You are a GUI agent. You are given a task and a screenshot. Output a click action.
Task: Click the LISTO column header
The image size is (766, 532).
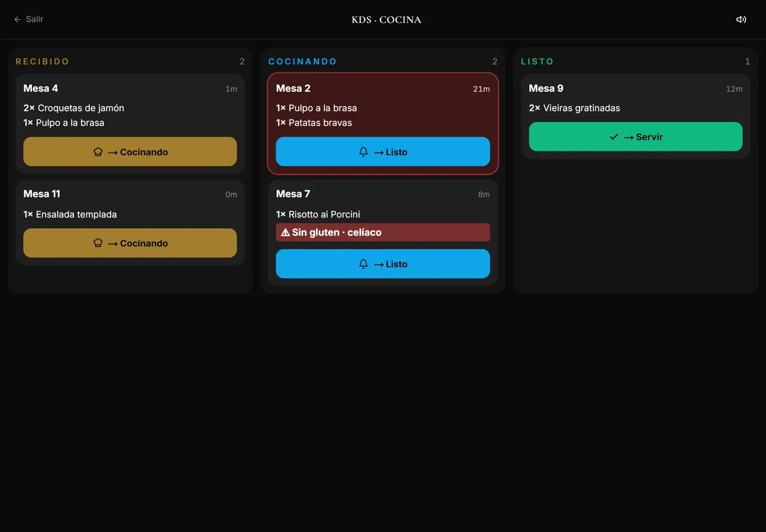537,61
